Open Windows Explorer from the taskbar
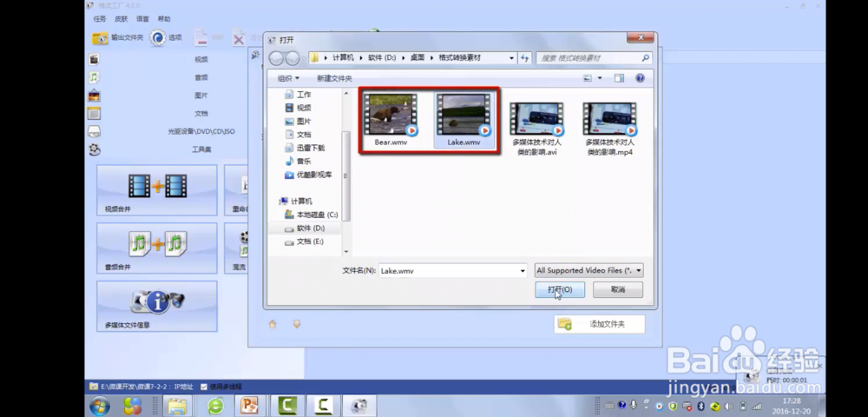This screenshot has height=417, width=868. (177, 406)
